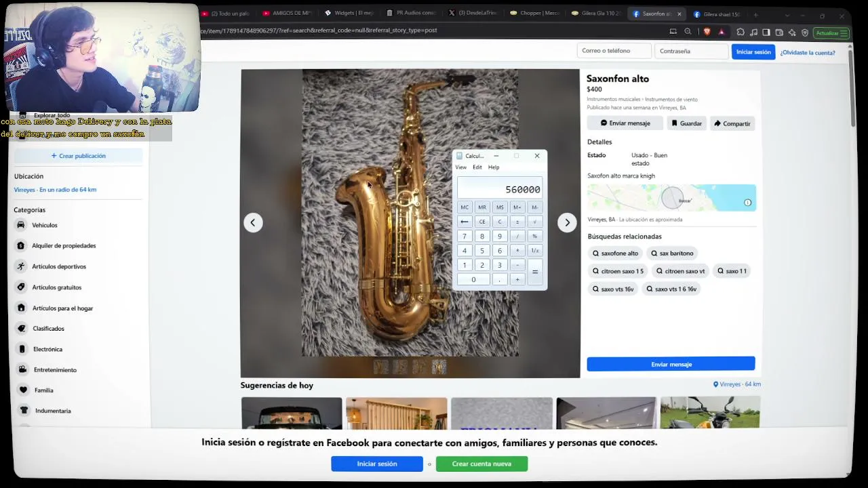Click the Calculator plus key

[x=517, y=279]
